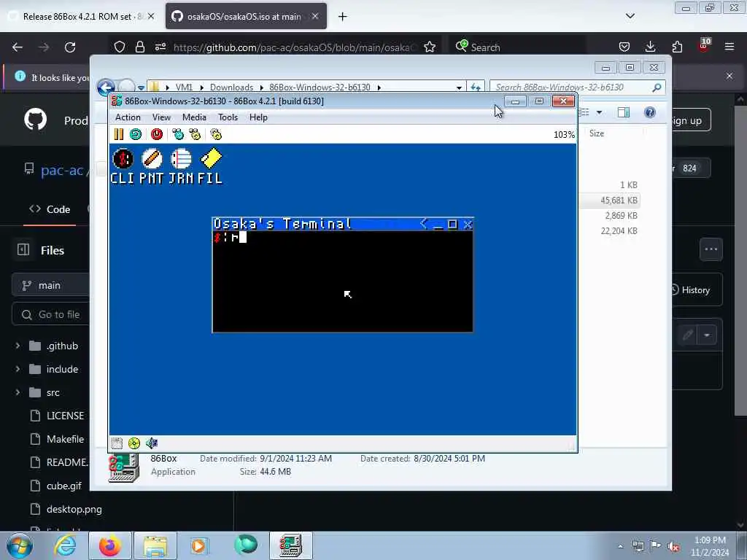Open Explorer help icon
The width and height of the screenshot is (747, 560).
650,112
